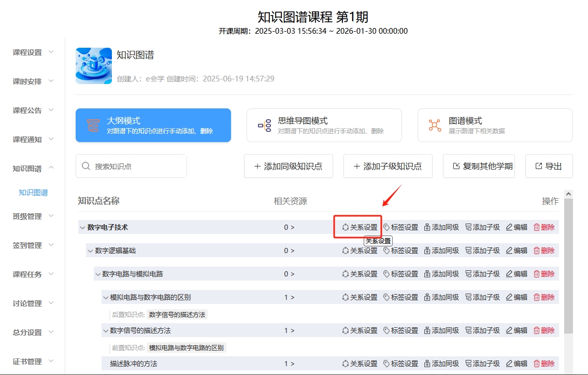Expand 课程设置 sidebar menu
Screen dimensions: 588x375
tap(33, 52)
